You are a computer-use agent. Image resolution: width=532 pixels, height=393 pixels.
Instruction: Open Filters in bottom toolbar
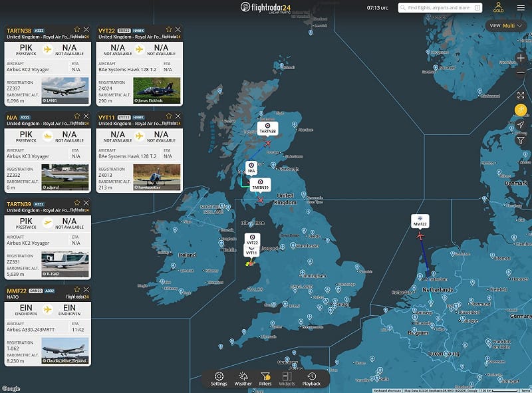click(x=265, y=379)
